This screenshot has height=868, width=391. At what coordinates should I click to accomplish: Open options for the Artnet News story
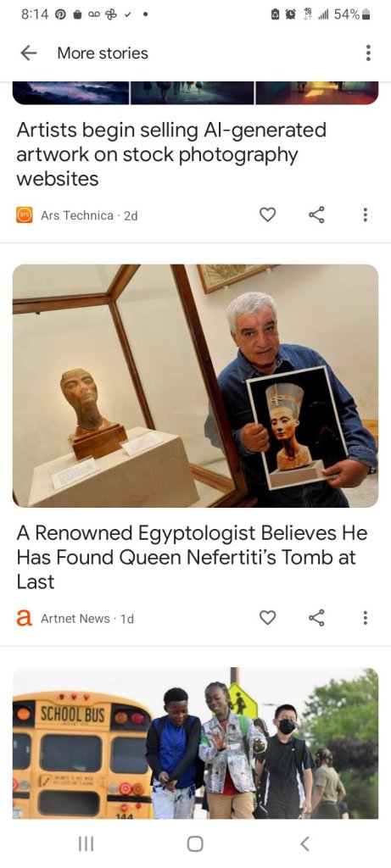pyautogui.click(x=365, y=618)
